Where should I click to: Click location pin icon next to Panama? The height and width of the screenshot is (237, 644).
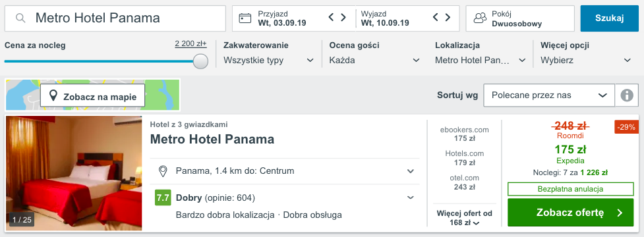(x=163, y=171)
